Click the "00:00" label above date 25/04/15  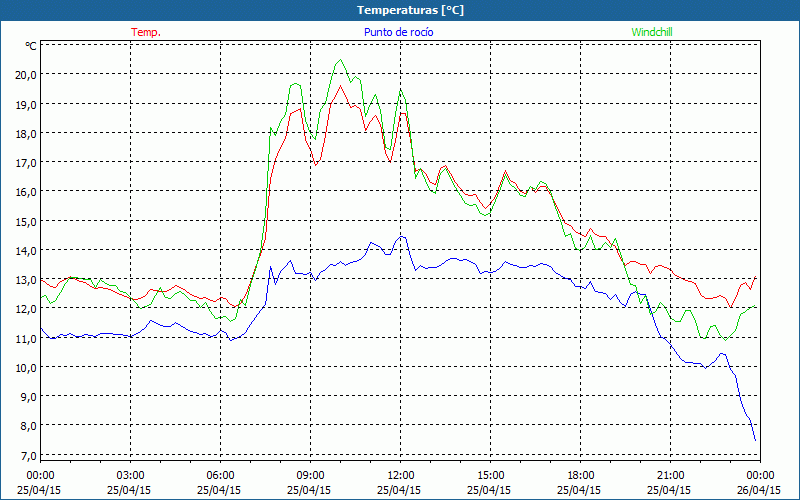point(41,476)
